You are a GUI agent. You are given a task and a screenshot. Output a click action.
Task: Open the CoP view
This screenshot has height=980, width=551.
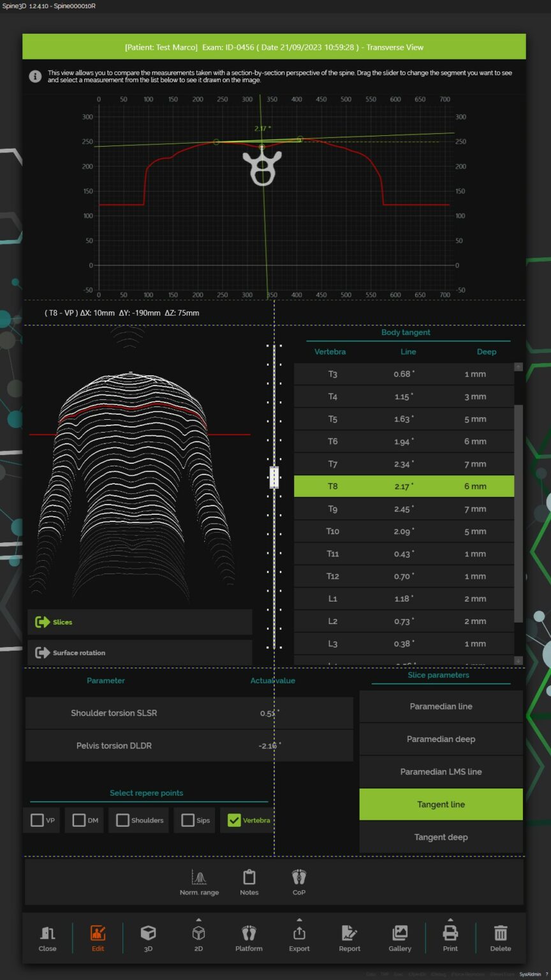tap(298, 881)
